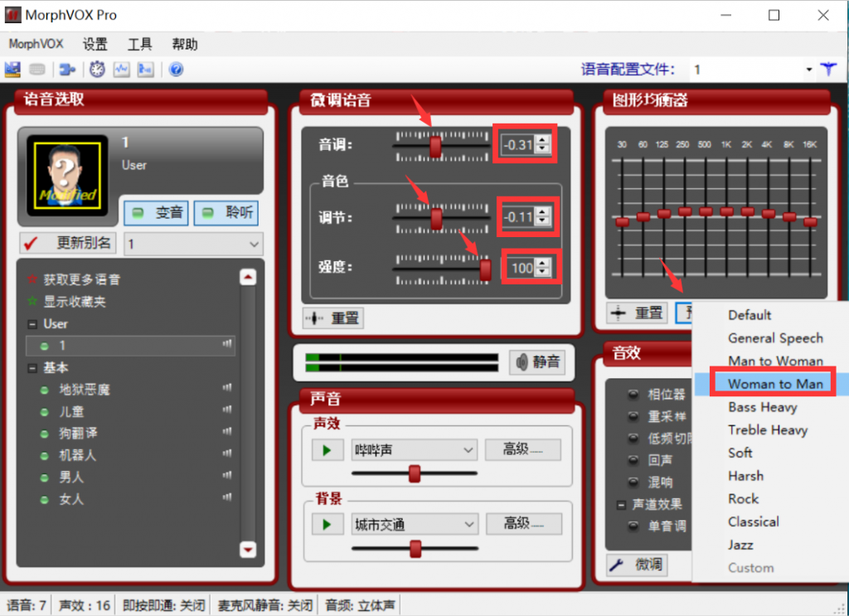Collapse the User tree group
Image resolution: width=849 pixels, height=616 pixels.
click(32, 324)
